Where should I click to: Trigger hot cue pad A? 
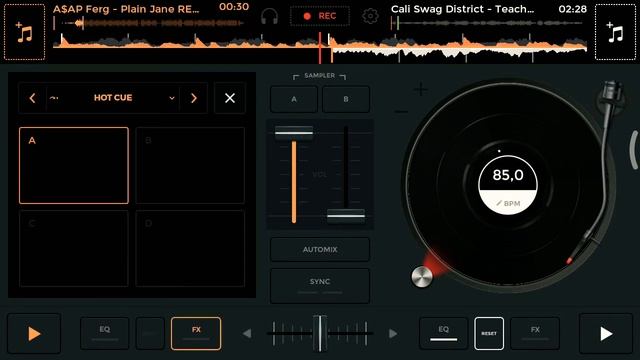[x=74, y=165]
